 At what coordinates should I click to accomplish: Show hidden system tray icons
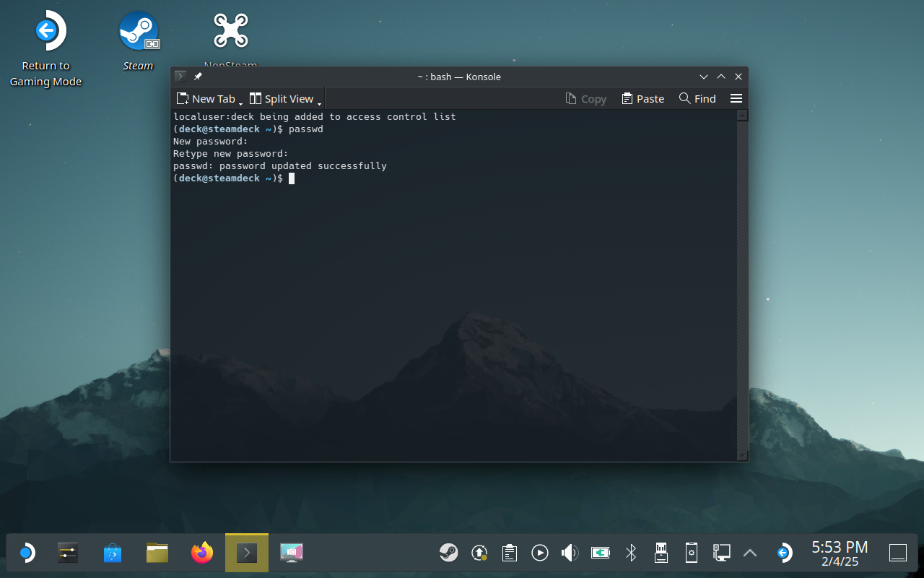tap(750, 553)
